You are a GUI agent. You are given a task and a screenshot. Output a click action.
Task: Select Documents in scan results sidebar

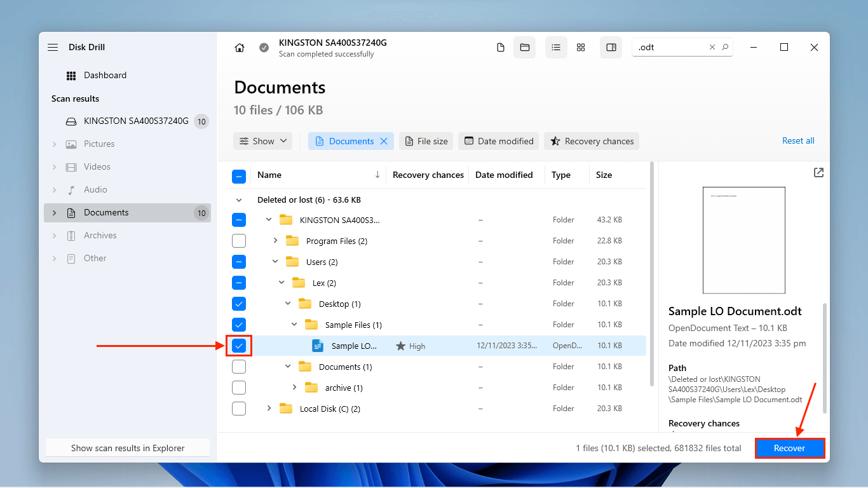(x=127, y=213)
